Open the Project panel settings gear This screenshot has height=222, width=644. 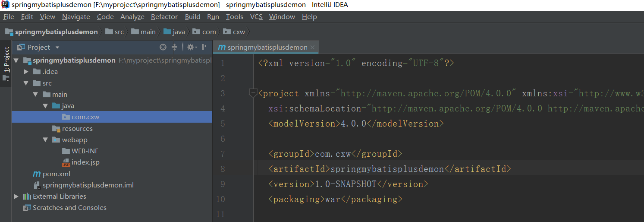tap(191, 47)
